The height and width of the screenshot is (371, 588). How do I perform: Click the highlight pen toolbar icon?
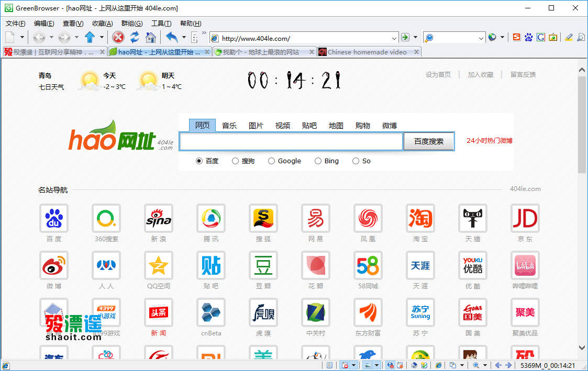pos(569,37)
